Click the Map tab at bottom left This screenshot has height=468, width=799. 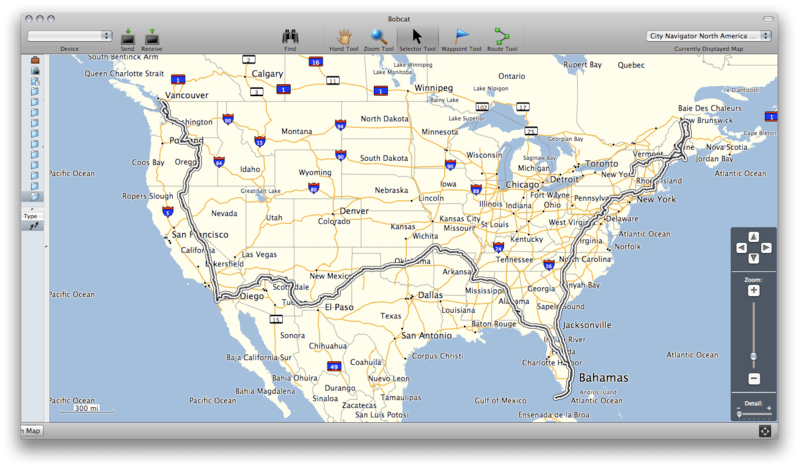(32, 431)
